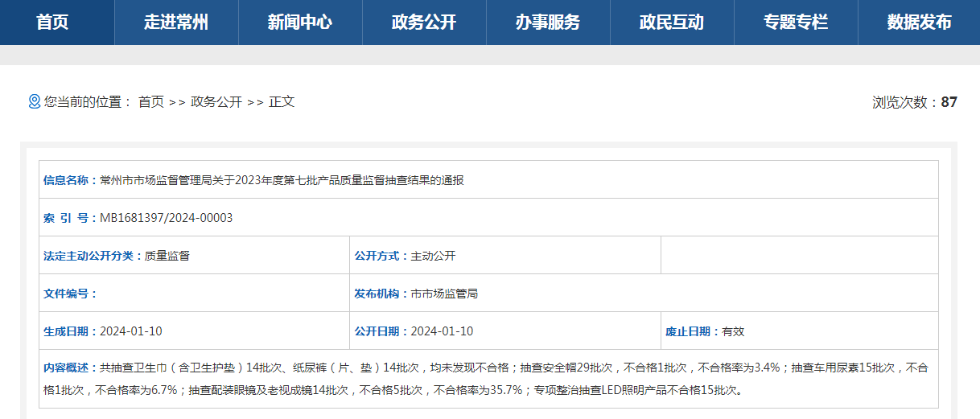Click the 发布机构 value 市市场监管局
This screenshot has height=419, width=980.
444,294
